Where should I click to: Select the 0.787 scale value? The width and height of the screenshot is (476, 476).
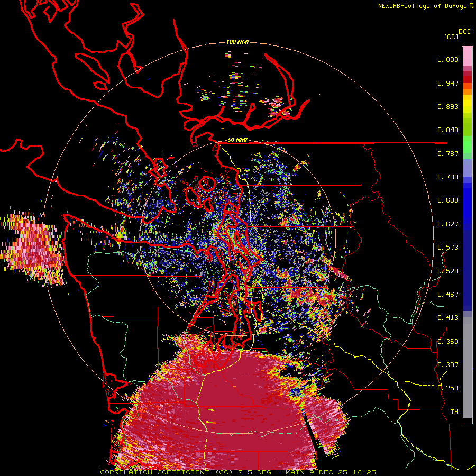448,153
